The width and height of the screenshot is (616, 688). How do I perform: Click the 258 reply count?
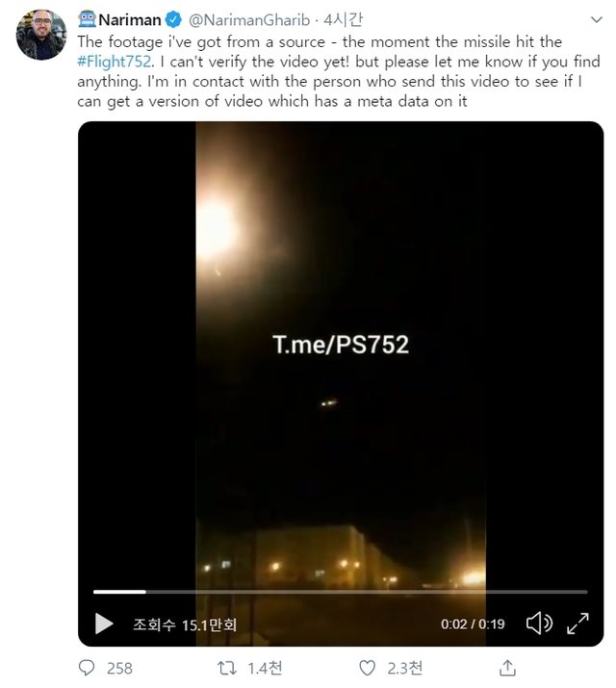tap(119, 668)
